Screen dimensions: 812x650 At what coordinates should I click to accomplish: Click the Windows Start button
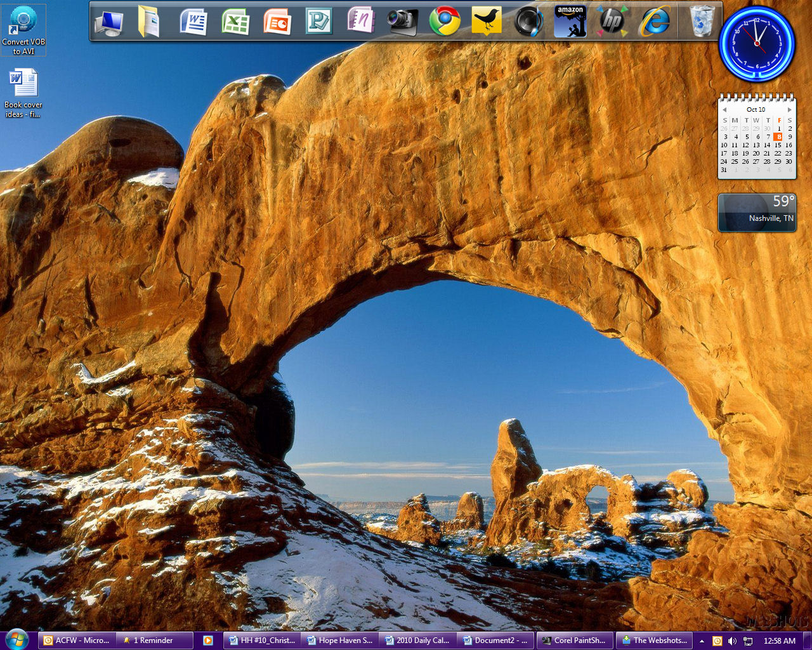[16, 639]
